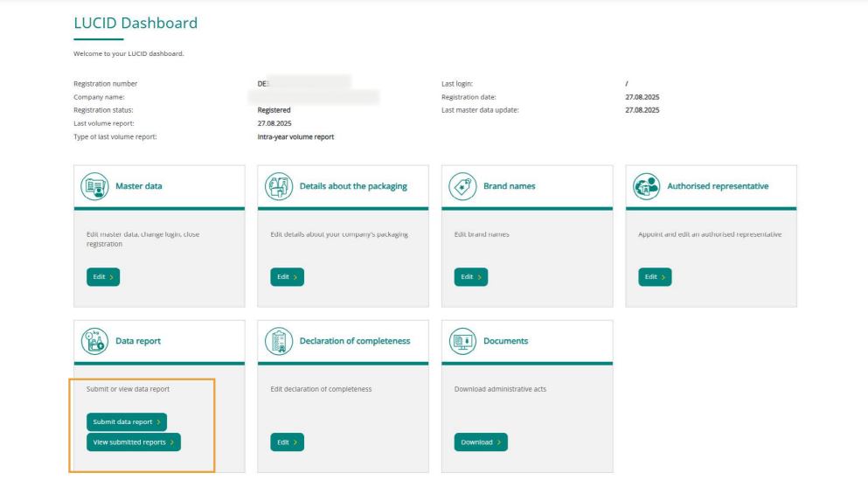Click the Registered status value

coord(274,110)
